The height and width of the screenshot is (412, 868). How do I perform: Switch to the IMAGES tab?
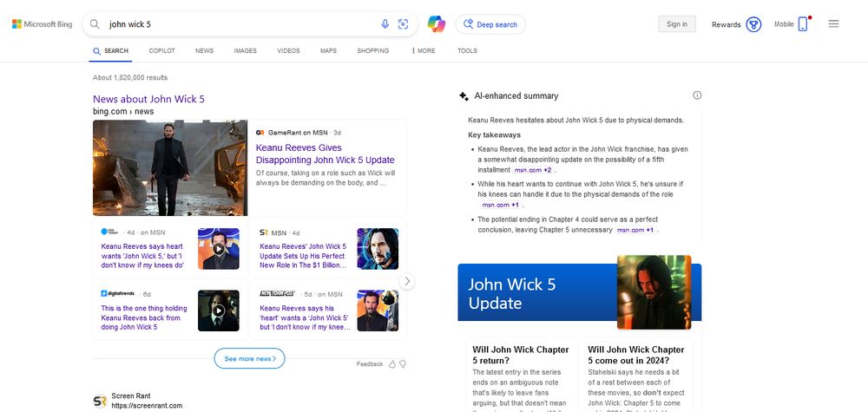pyautogui.click(x=246, y=51)
